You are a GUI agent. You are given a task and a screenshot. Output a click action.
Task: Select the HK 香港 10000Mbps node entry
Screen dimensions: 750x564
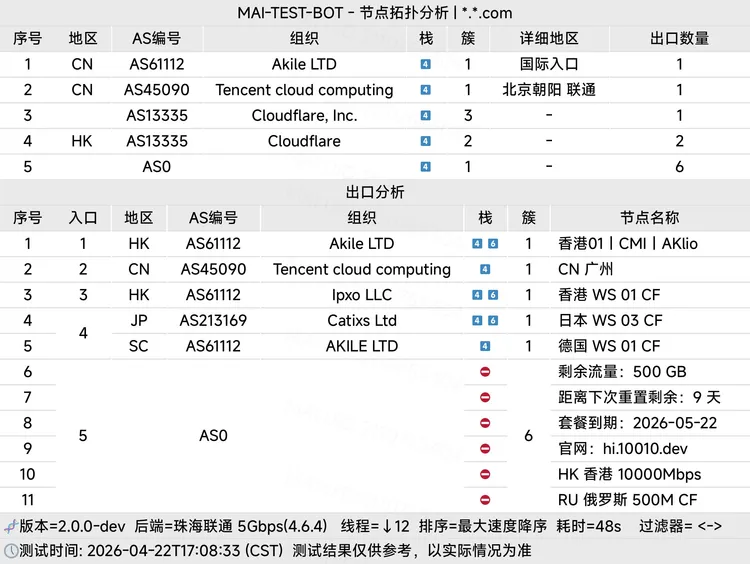[629, 474]
